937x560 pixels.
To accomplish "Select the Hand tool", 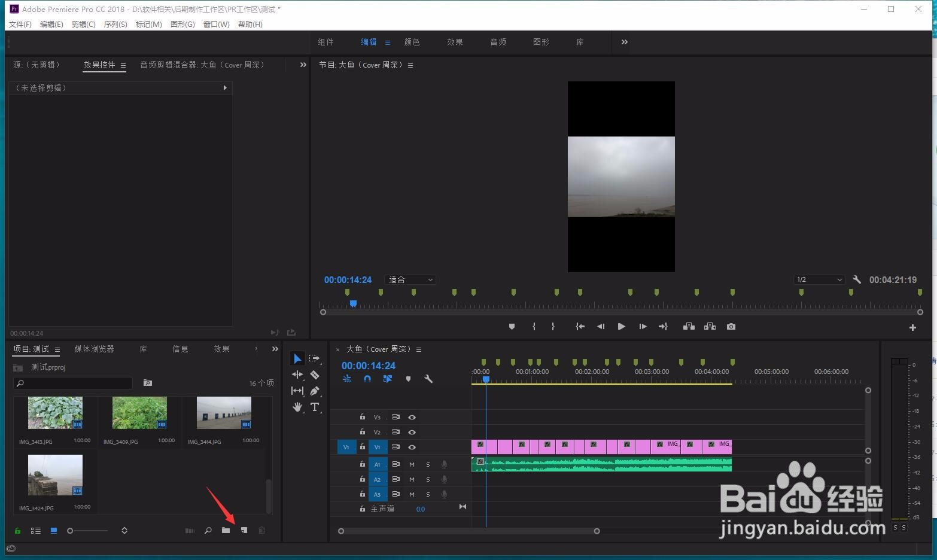I will tap(297, 407).
